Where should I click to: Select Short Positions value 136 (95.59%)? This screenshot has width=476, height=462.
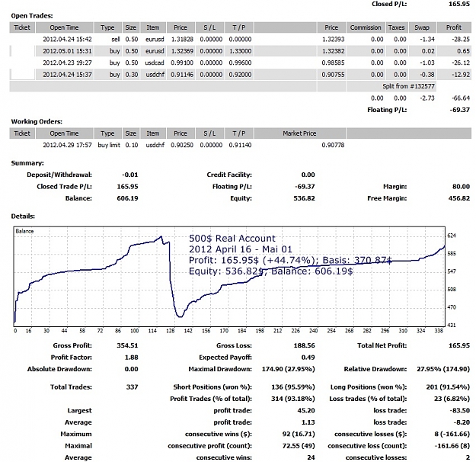(x=293, y=387)
